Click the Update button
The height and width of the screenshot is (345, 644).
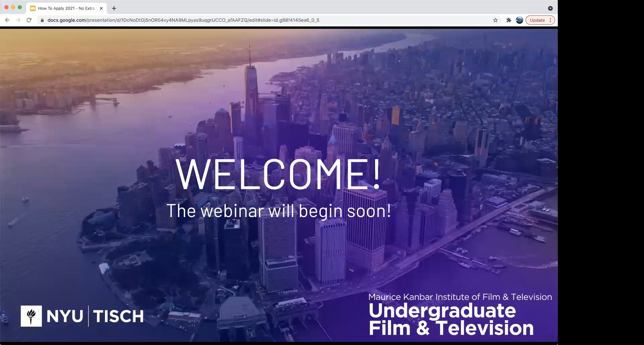point(537,20)
